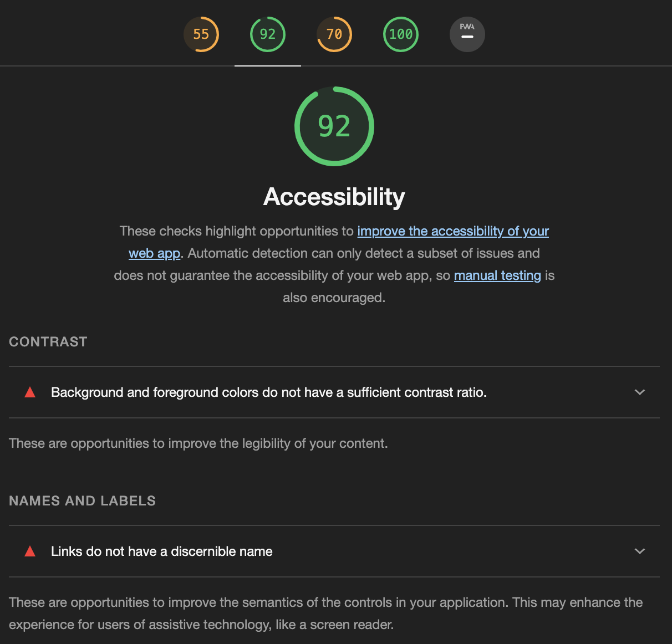The image size is (672, 644).
Task: Click the orange 55 Performance score gauge
Action: tap(201, 34)
